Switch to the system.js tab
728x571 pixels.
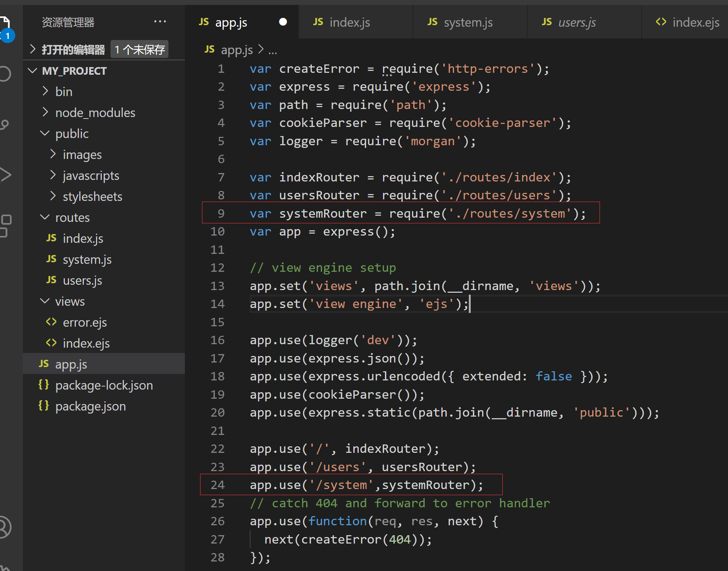point(468,22)
